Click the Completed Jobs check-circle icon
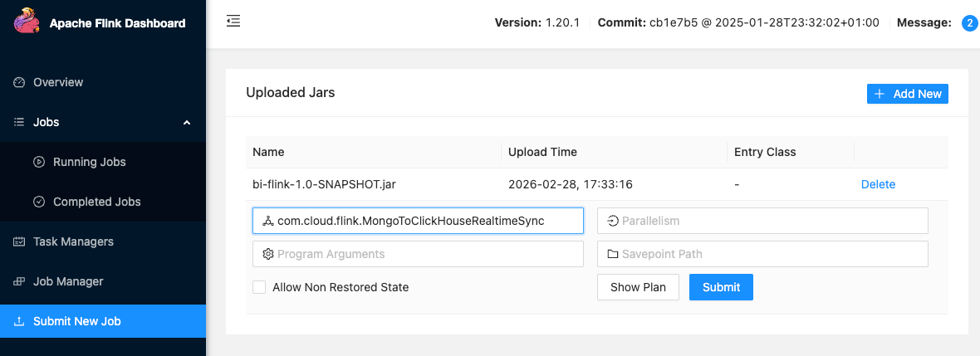The image size is (980, 356). point(39,202)
